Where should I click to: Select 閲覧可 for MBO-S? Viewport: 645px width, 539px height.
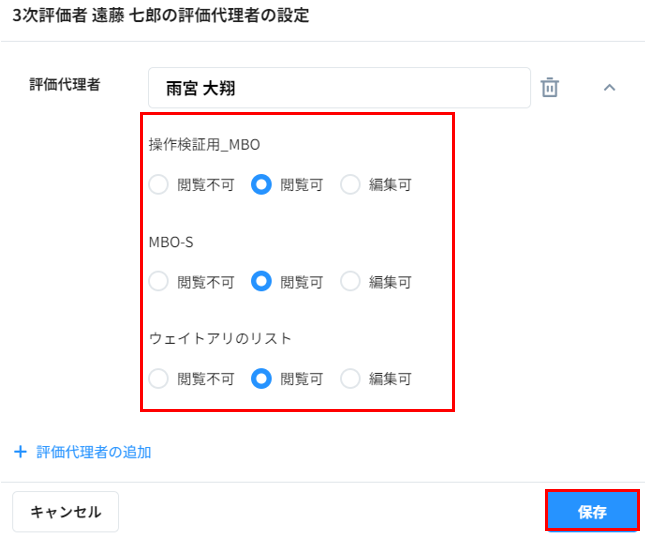click(261, 282)
